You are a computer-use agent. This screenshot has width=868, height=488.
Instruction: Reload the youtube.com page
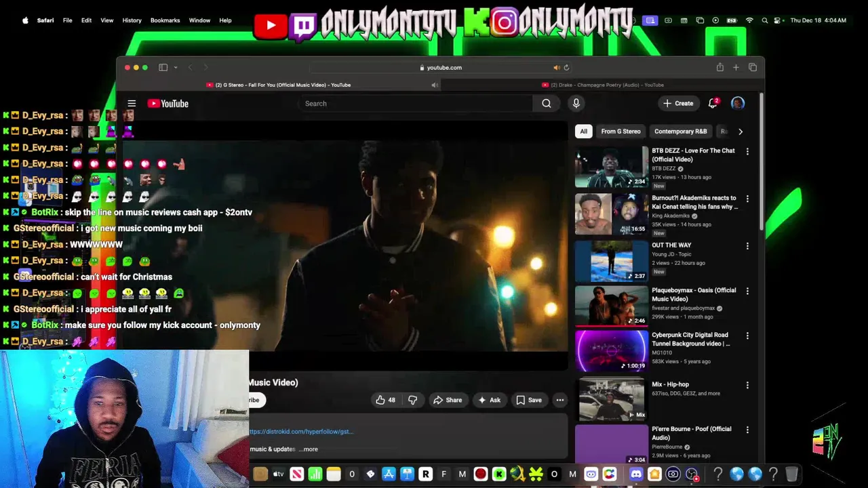pos(566,67)
